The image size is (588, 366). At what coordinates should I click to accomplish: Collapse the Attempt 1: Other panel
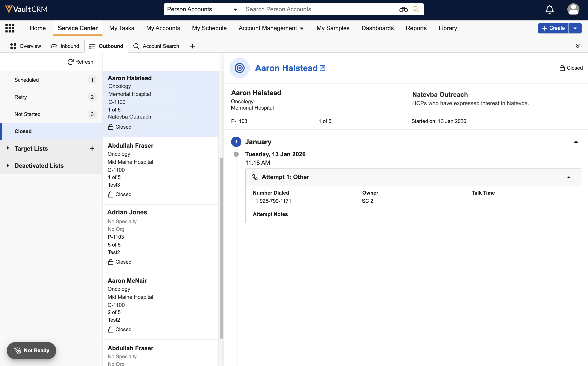click(x=569, y=177)
